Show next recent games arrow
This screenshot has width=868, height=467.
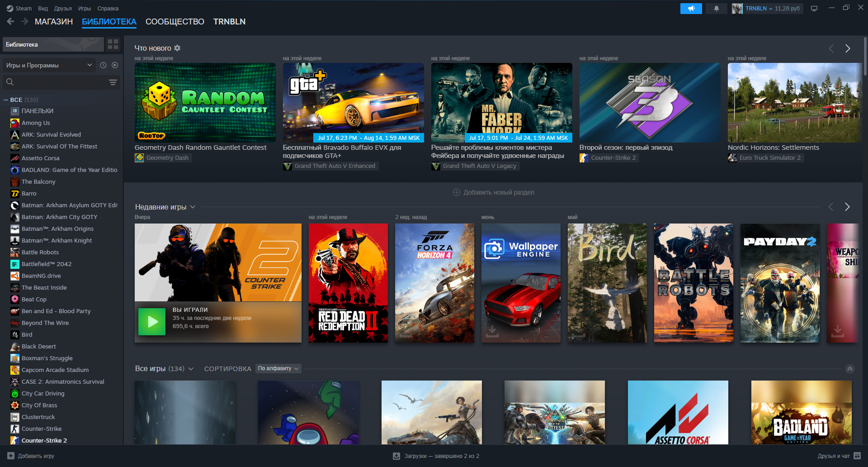[x=848, y=207]
